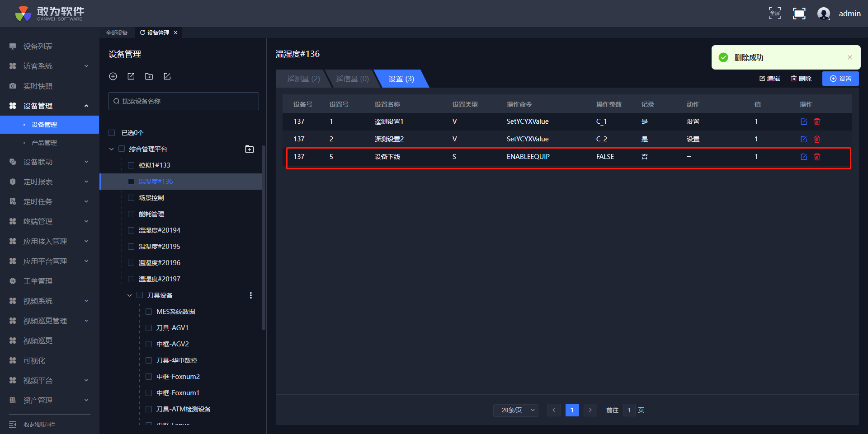
Task: Click the blue 设置 add button
Action: [840, 79]
